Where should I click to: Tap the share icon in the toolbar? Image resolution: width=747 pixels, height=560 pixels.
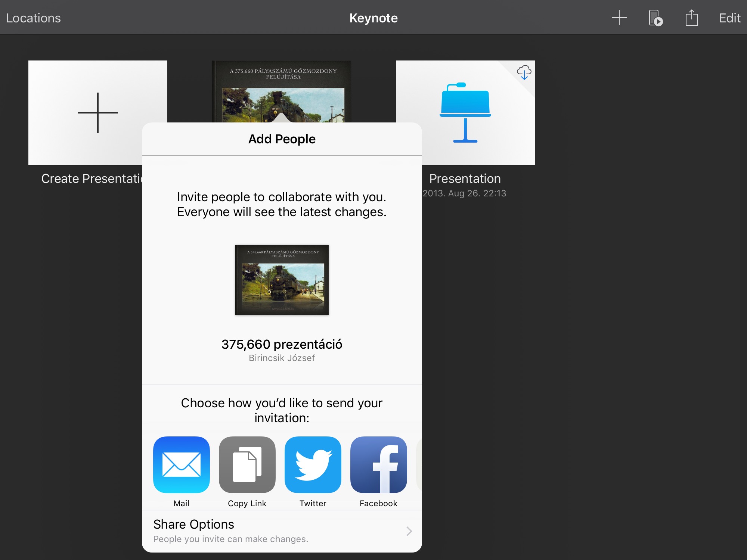[691, 18]
